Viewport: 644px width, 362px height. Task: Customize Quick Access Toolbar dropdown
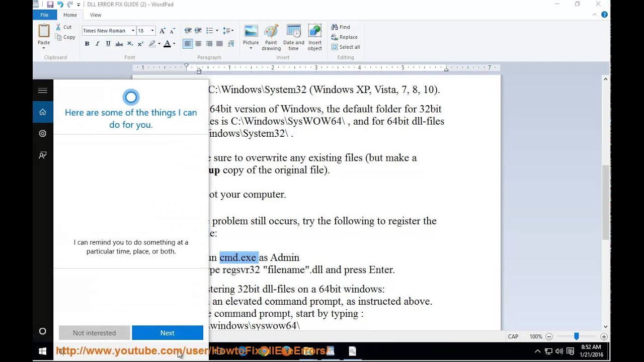(x=78, y=5)
